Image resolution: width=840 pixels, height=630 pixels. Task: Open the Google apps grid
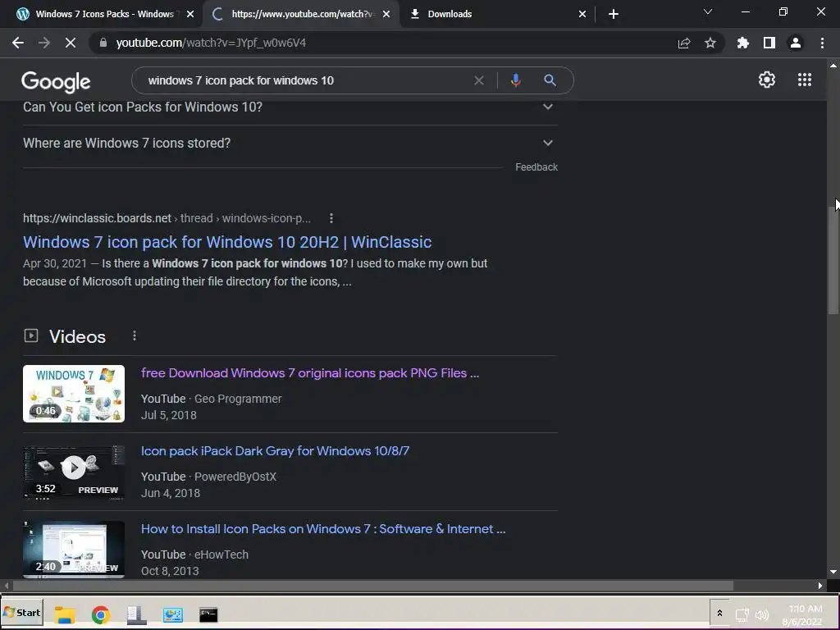click(x=805, y=80)
